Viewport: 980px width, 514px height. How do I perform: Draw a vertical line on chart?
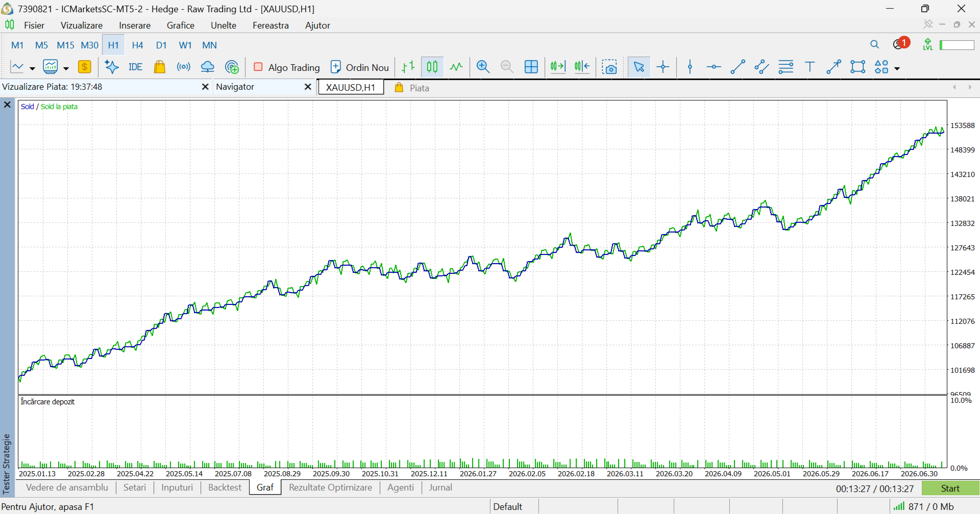pos(690,67)
